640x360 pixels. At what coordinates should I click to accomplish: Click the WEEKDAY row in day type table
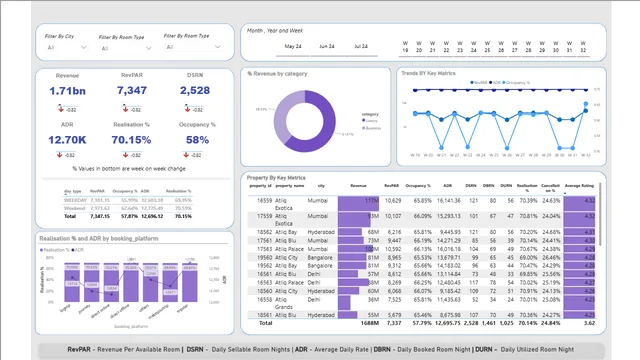[x=128, y=200]
